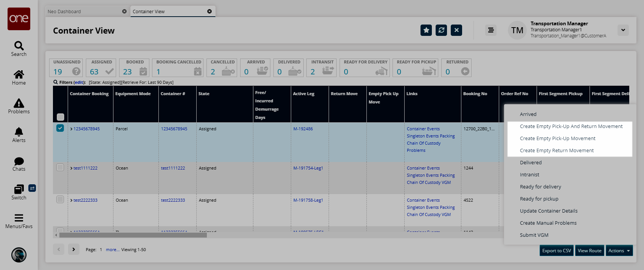Open Search from the left sidebar
This screenshot has height=270, width=644.
19,49
